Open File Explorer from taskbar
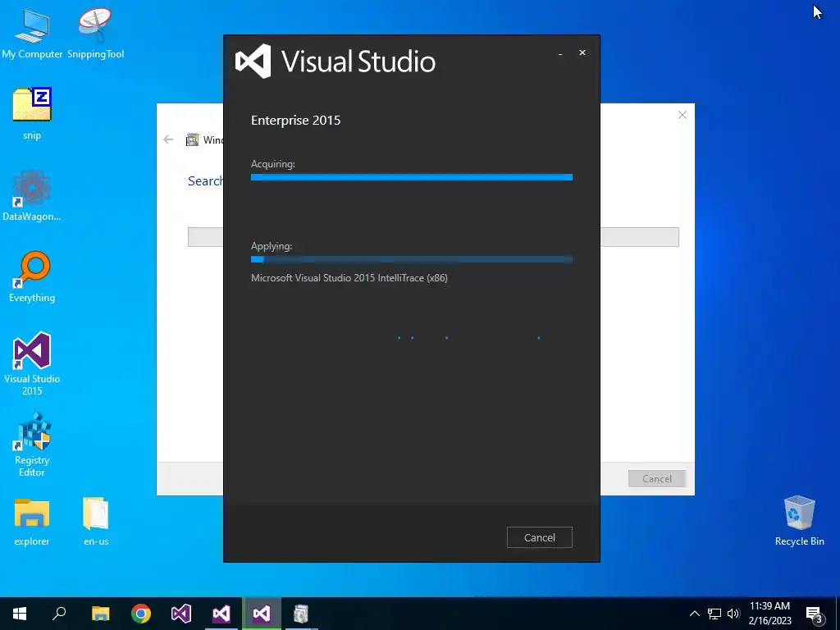The width and height of the screenshot is (840, 630). tap(100, 614)
